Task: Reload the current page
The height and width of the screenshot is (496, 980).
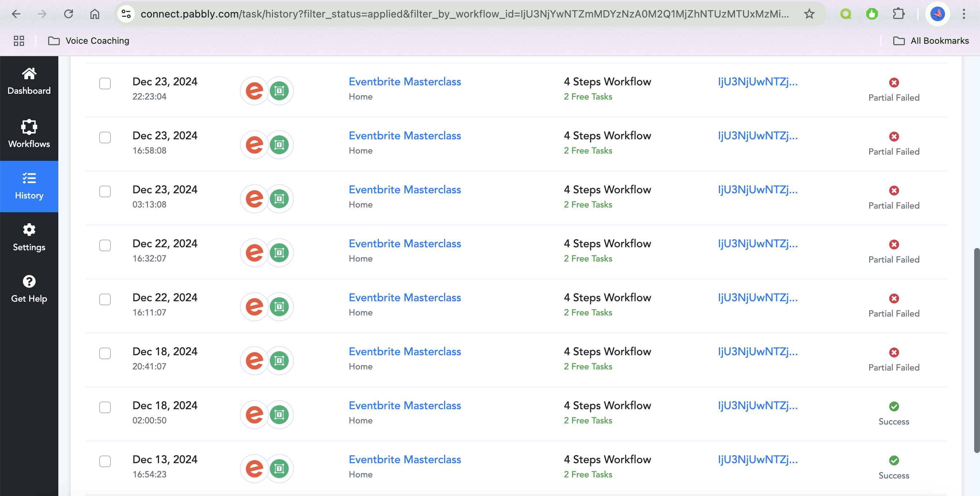Action: (x=69, y=14)
